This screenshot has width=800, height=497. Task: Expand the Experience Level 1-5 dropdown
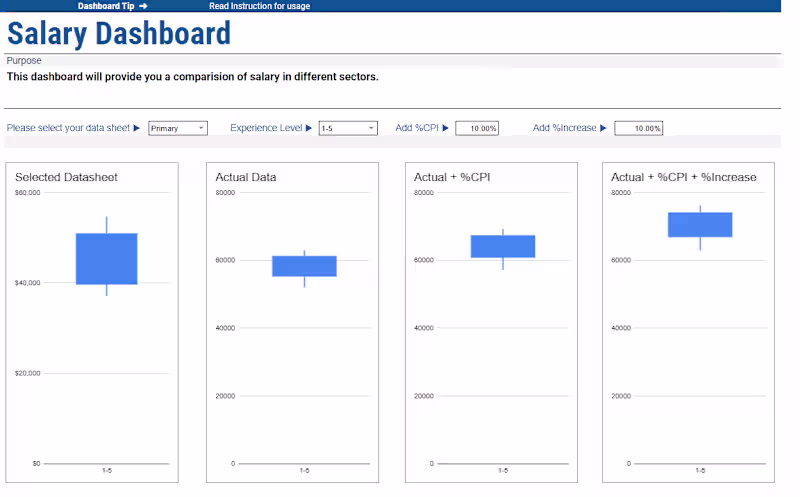(348, 128)
